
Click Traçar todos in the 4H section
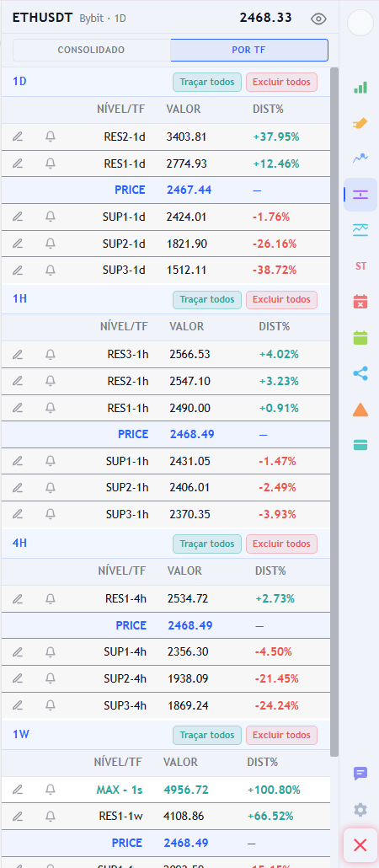207,544
